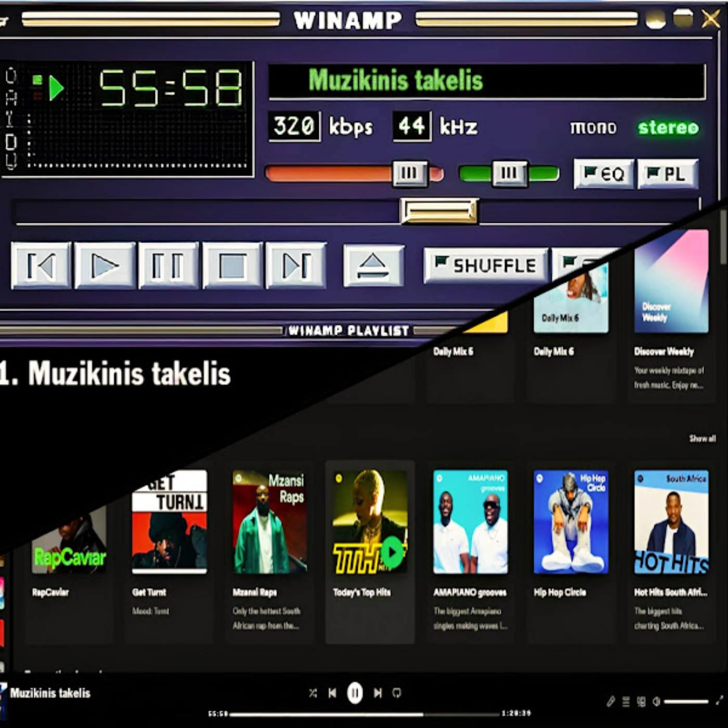Skip to next track in Spotify bar
The width and height of the screenshot is (728, 728).
click(x=378, y=693)
